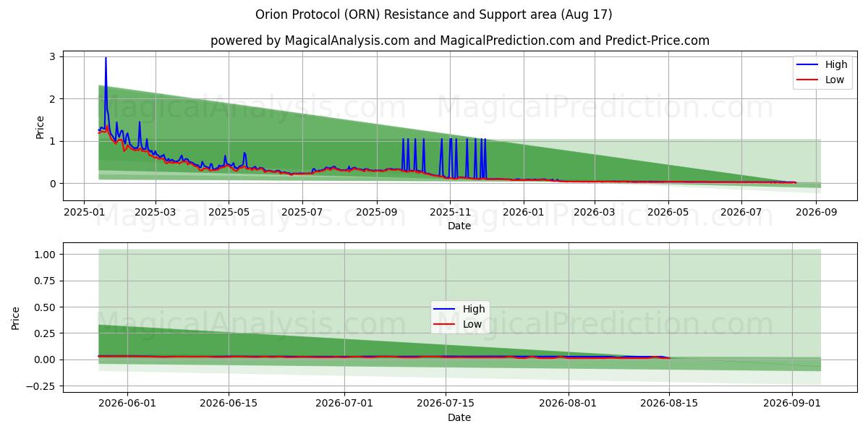The width and height of the screenshot is (868, 434).
Task: Click the '2026-08-15' tick label on bottom chart
Action: tap(670, 404)
